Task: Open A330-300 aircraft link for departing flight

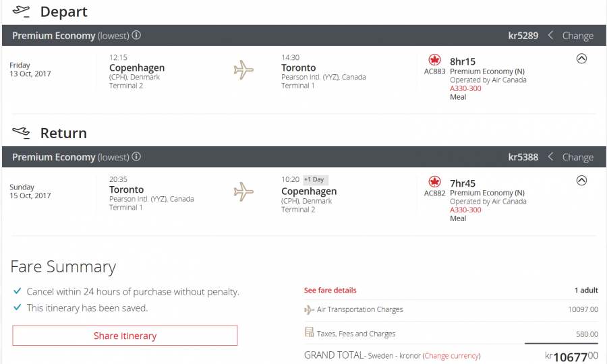Action: pos(465,88)
